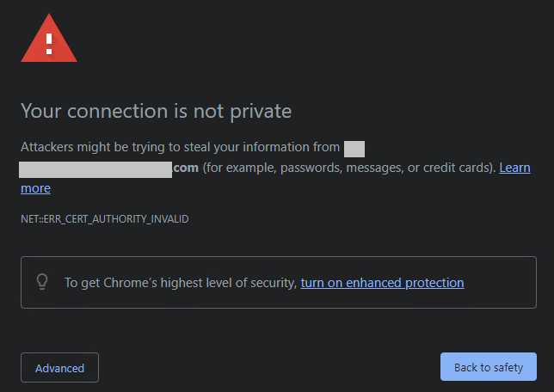Select the 'Attackers might be trying' sentence
The height and width of the screenshot is (392, 554).
[180, 147]
